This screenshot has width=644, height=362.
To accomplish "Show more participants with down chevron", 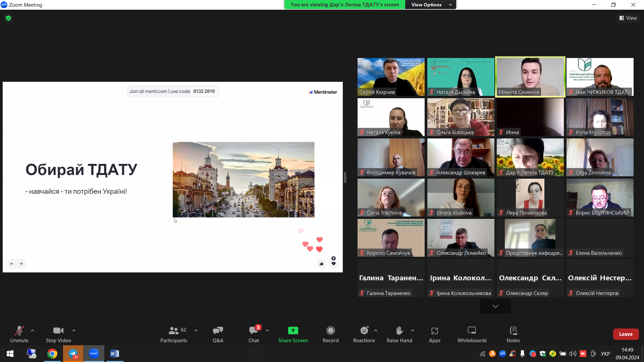I will tap(495, 306).
